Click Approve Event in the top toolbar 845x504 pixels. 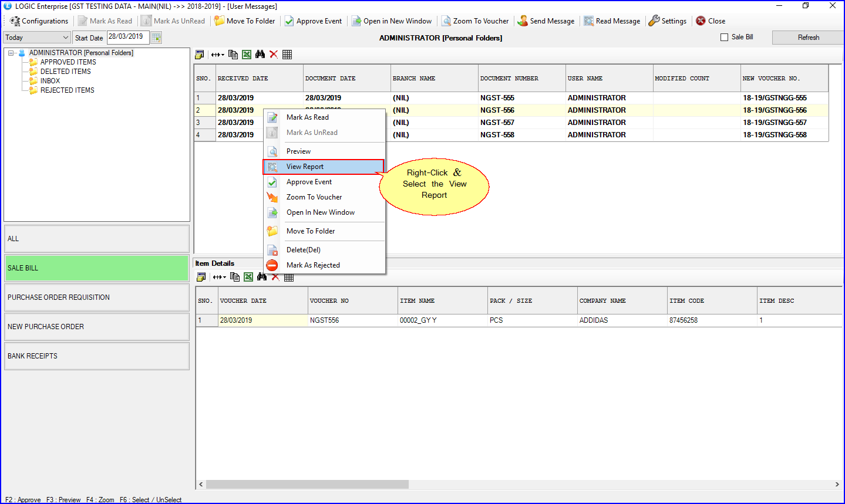313,21
